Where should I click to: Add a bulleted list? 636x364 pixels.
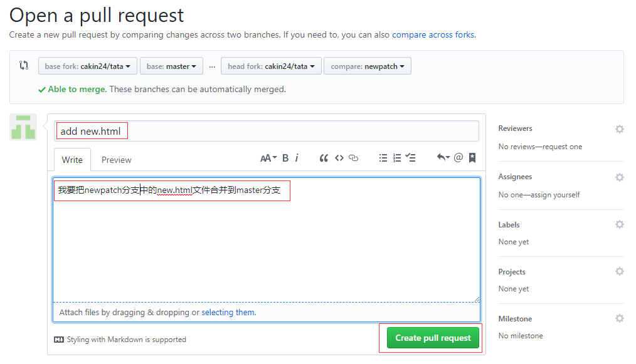pyautogui.click(x=383, y=158)
